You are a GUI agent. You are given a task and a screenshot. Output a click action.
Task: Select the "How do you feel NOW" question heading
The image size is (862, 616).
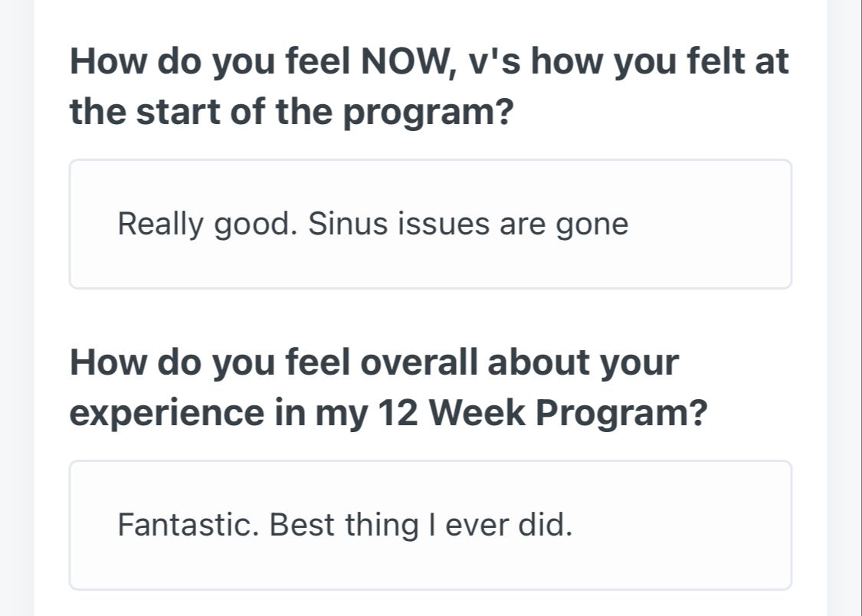pyautogui.click(x=429, y=61)
